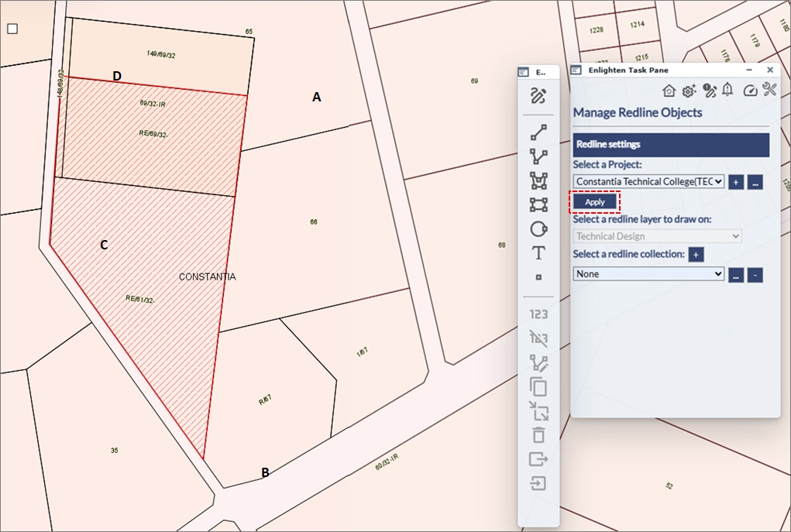Select the draw polygon redline tool
This screenshot has height=532, width=791.
(x=538, y=181)
